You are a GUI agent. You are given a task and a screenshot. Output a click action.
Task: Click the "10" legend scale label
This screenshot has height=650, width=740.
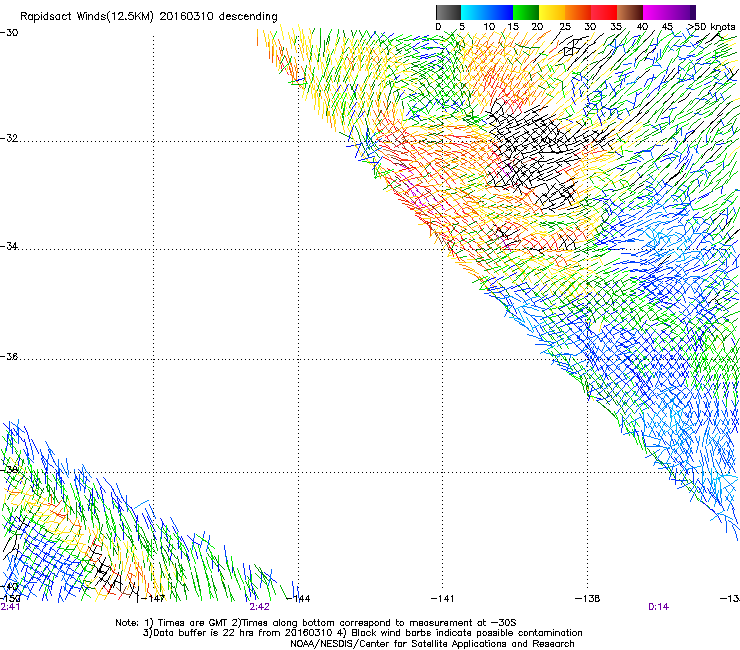[489, 27]
